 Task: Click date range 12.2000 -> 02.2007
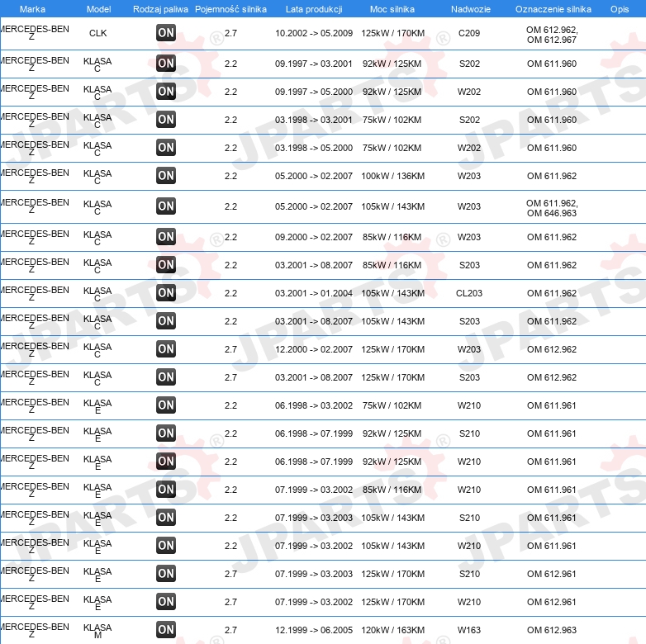tap(314, 349)
